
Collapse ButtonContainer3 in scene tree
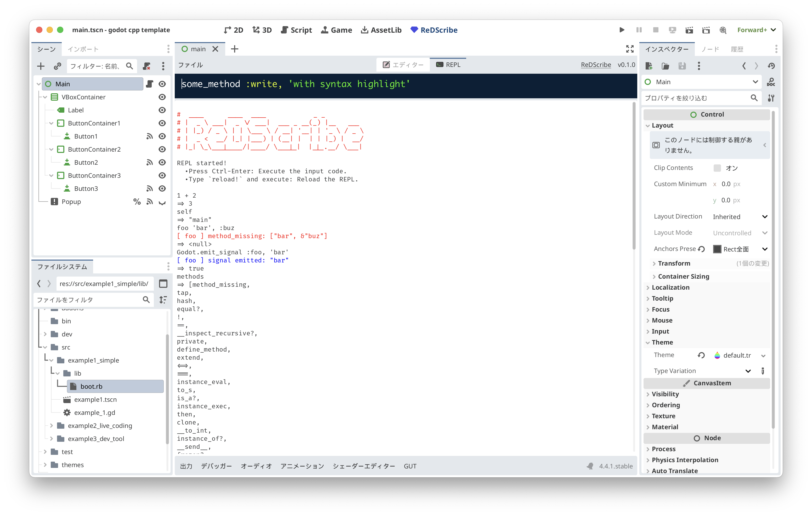click(x=51, y=176)
